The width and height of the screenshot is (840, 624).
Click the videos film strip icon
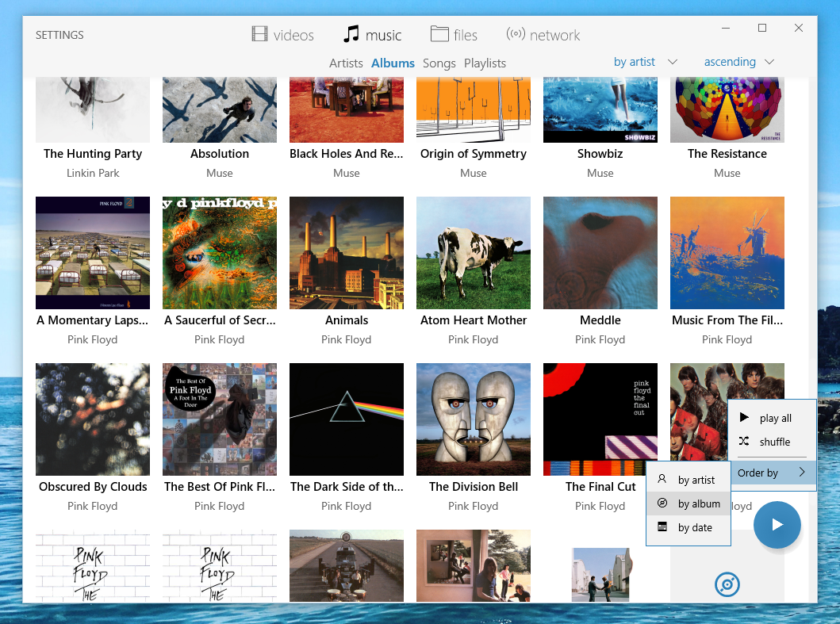pyautogui.click(x=259, y=34)
